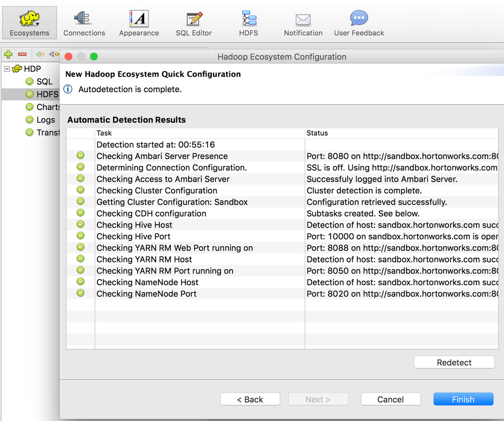
Task: Select the Charts tree item
Action: tap(48, 107)
